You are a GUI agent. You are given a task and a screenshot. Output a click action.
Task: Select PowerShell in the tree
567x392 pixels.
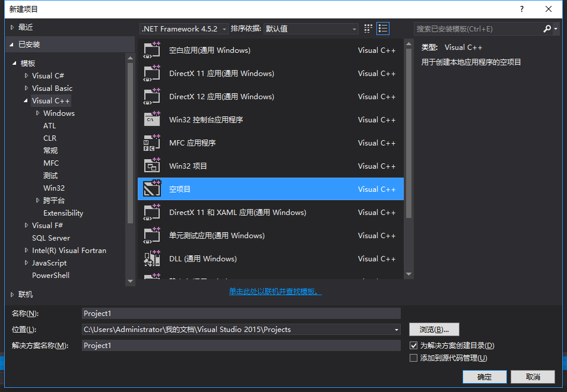tap(50, 275)
